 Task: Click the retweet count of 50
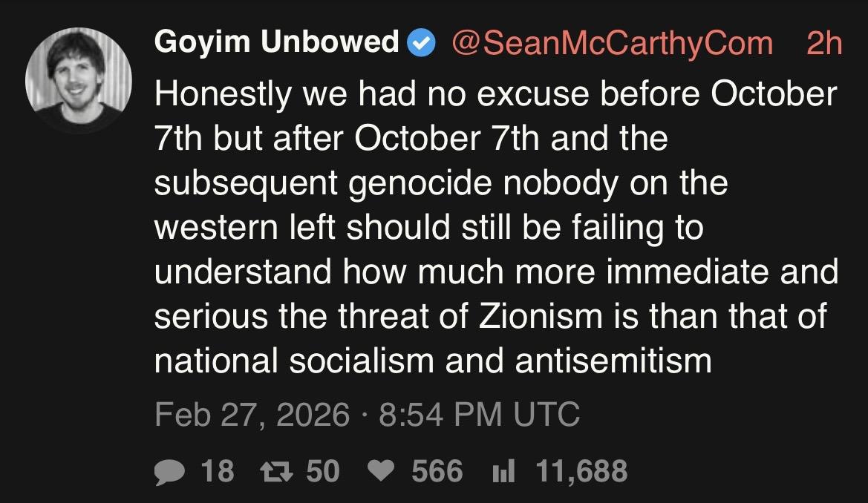coord(323,471)
